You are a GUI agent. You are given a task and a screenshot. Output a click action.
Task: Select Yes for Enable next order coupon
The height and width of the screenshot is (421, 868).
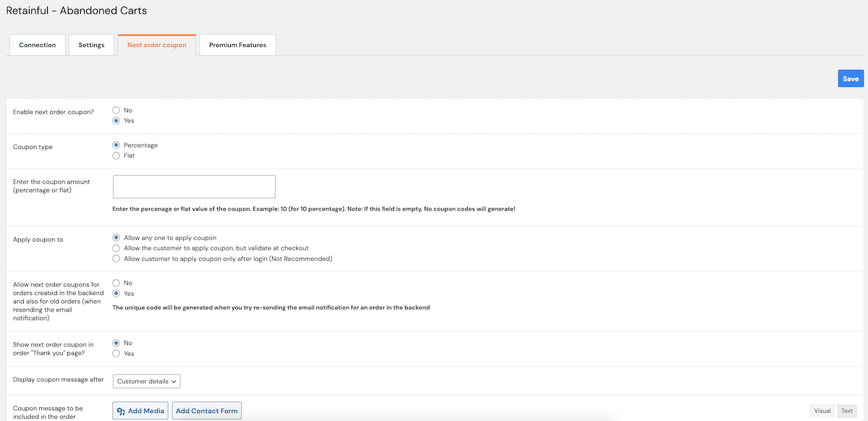point(116,121)
